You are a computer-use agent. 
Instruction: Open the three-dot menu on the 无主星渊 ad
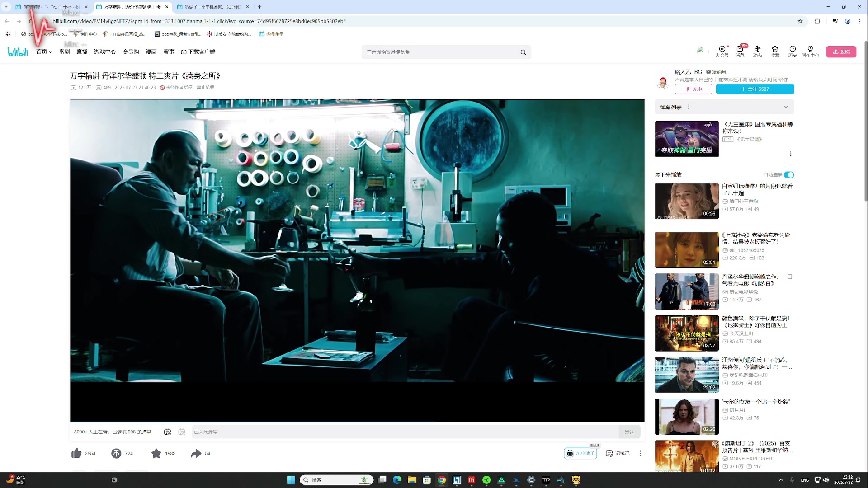790,154
